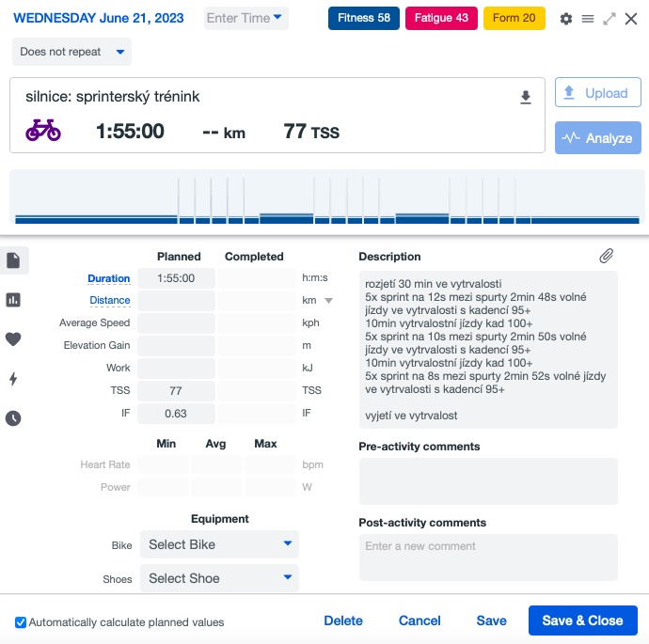Open the summary document sidebar tab
This screenshot has height=644, width=649.
[x=13, y=260]
